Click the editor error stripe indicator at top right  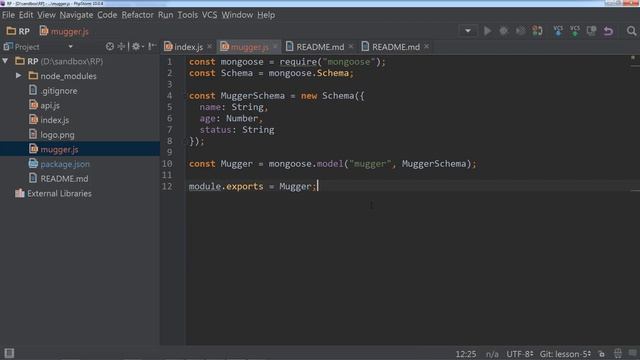pyautogui.click(x=633, y=58)
